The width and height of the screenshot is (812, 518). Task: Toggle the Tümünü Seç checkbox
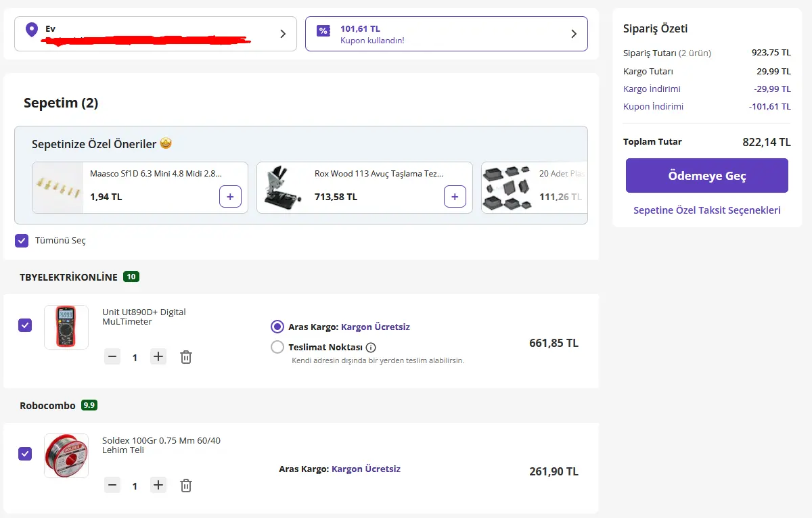pos(22,240)
